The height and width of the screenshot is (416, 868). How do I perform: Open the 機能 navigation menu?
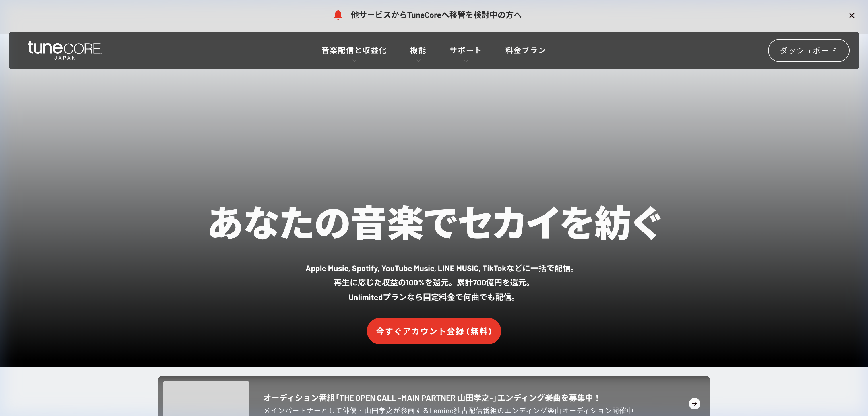418,50
